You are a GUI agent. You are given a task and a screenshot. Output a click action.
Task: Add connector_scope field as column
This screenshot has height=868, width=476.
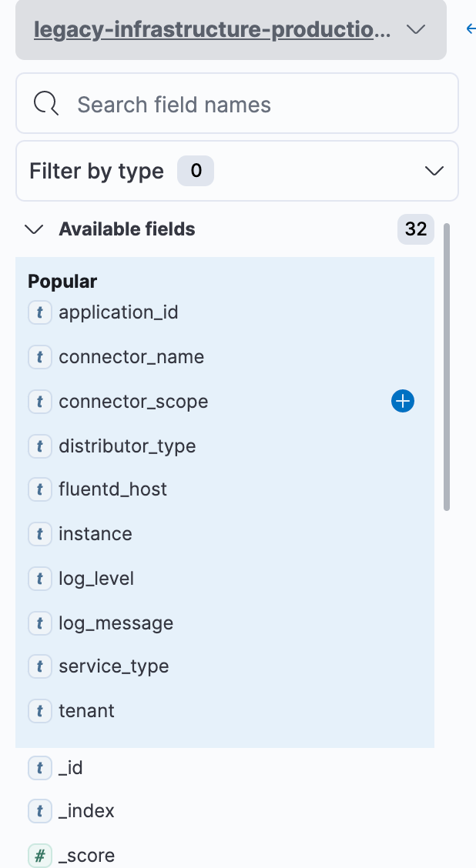click(403, 401)
